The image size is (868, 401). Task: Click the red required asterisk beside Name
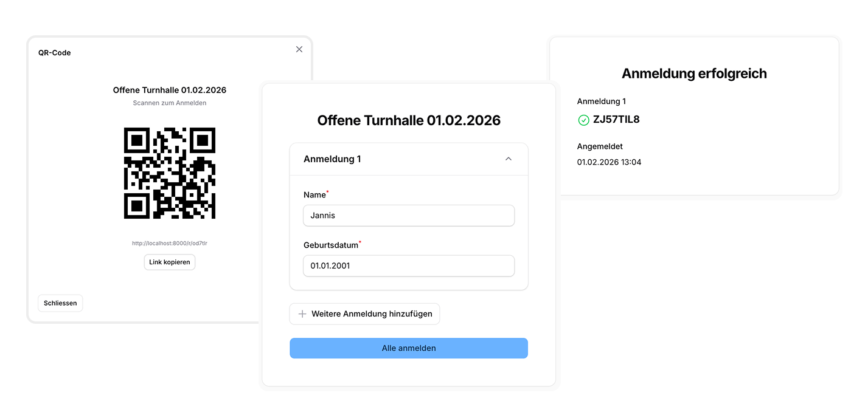pos(327,190)
